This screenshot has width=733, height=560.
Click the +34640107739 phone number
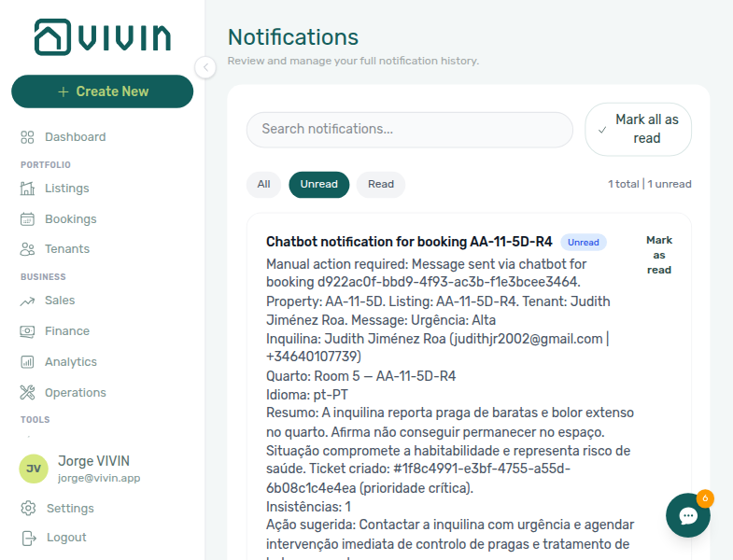311,357
